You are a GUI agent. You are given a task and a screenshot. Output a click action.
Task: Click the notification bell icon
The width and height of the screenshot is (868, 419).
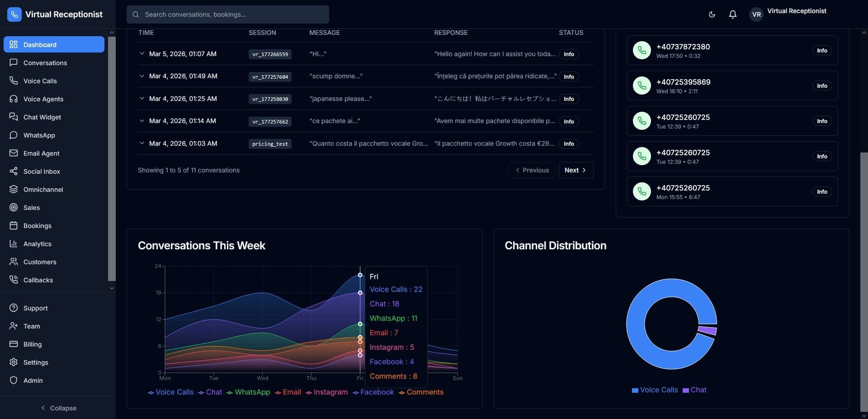coord(732,14)
